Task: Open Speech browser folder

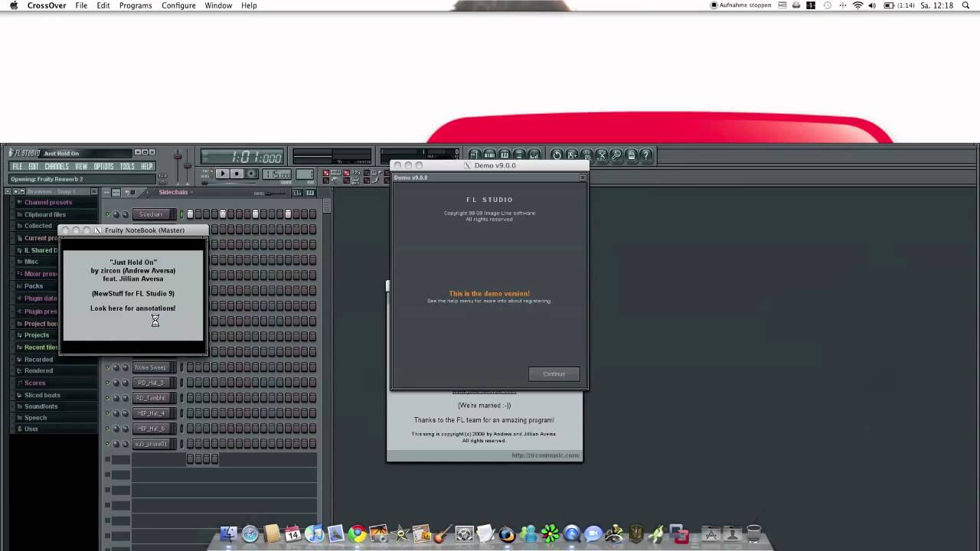Action: 36,418
